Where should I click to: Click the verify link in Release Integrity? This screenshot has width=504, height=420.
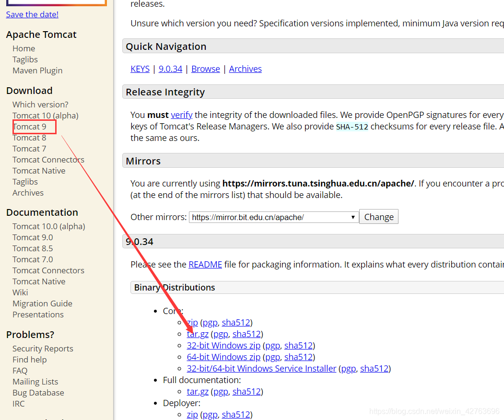pyautogui.click(x=182, y=115)
